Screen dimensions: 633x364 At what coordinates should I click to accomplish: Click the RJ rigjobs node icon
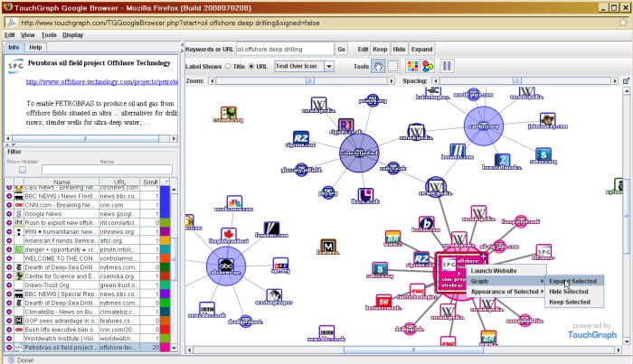click(x=346, y=125)
